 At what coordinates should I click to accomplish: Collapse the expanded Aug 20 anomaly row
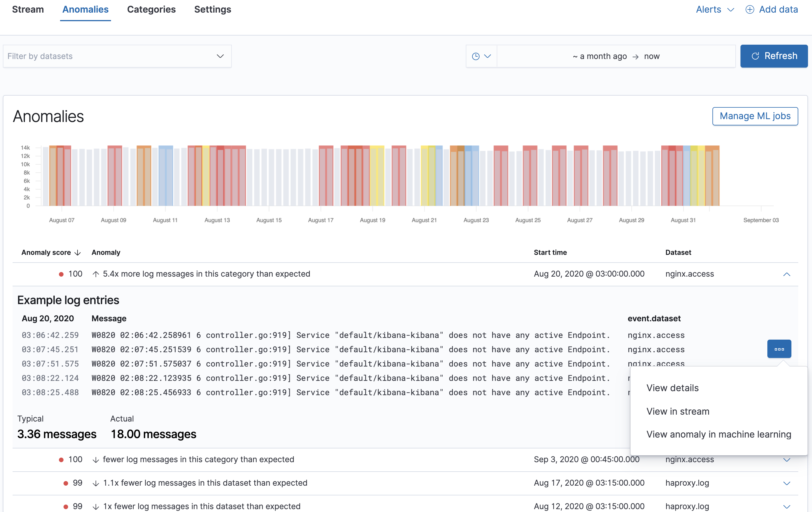786,274
